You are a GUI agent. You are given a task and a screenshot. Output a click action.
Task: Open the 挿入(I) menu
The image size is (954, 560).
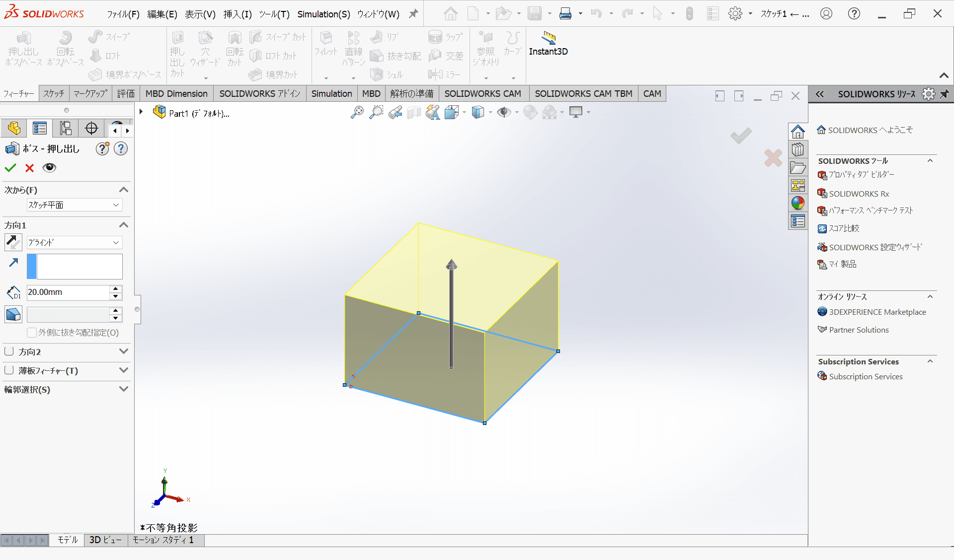[x=238, y=14]
